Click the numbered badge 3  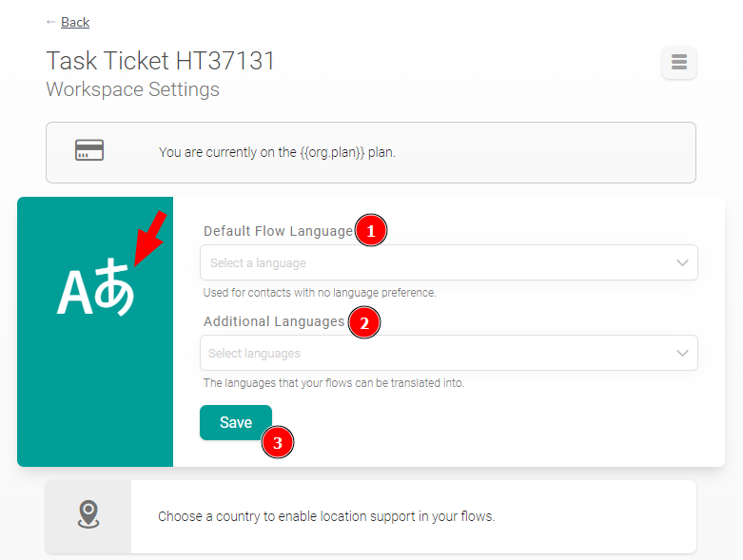277,442
